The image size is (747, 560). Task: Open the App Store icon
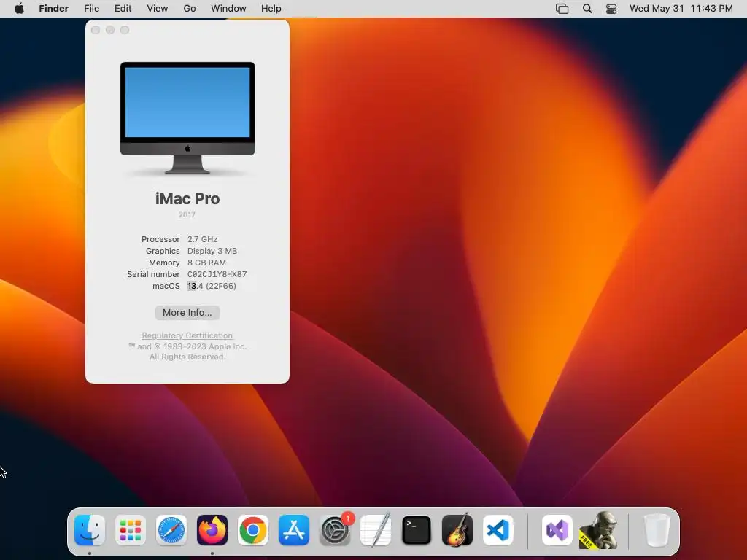(294, 530)
